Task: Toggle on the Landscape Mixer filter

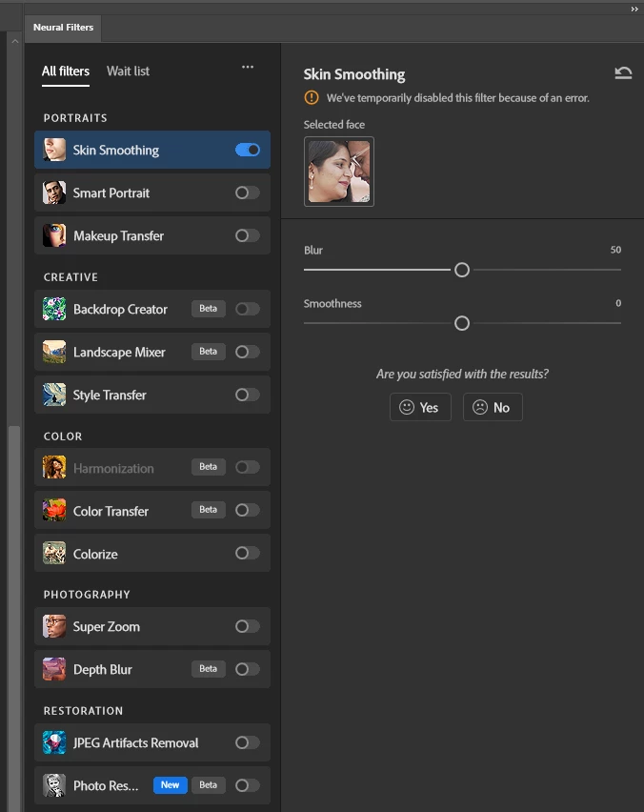Action: click(248, 352)
